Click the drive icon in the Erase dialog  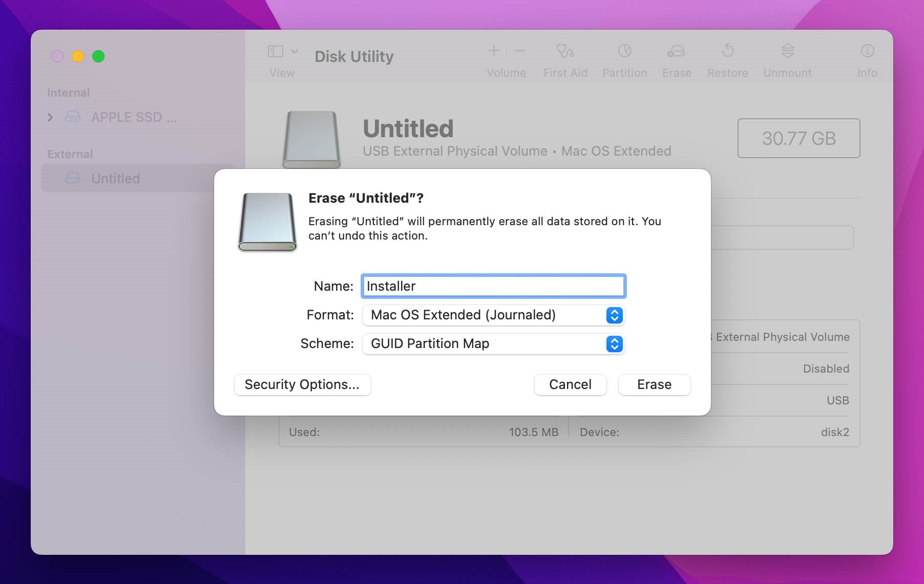coord(267,222)
